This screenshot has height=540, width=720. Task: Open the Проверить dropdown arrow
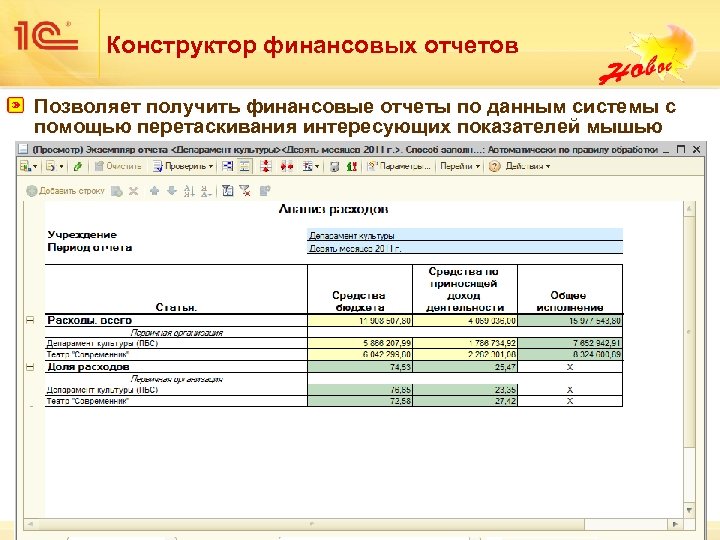tap(211, 167)
